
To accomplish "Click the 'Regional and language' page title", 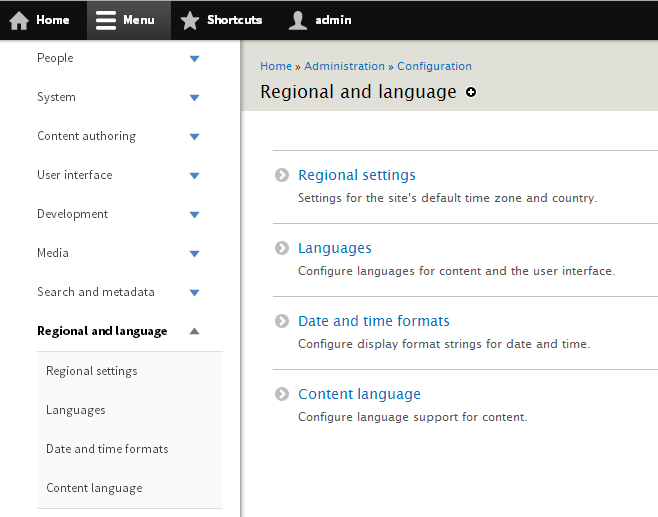I will click(x=358, y=92).
